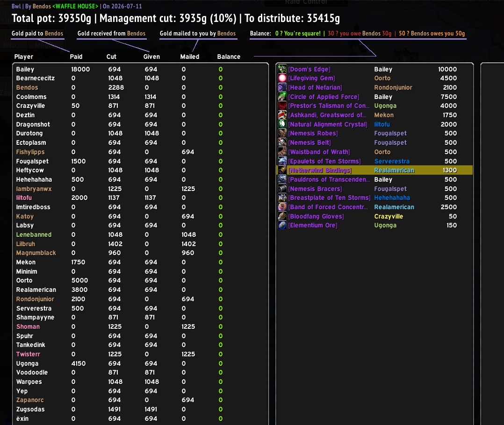Viewport: 504px width, 425px height.
Task: Select player Bailey in the payout list
Action: [25, 69]
